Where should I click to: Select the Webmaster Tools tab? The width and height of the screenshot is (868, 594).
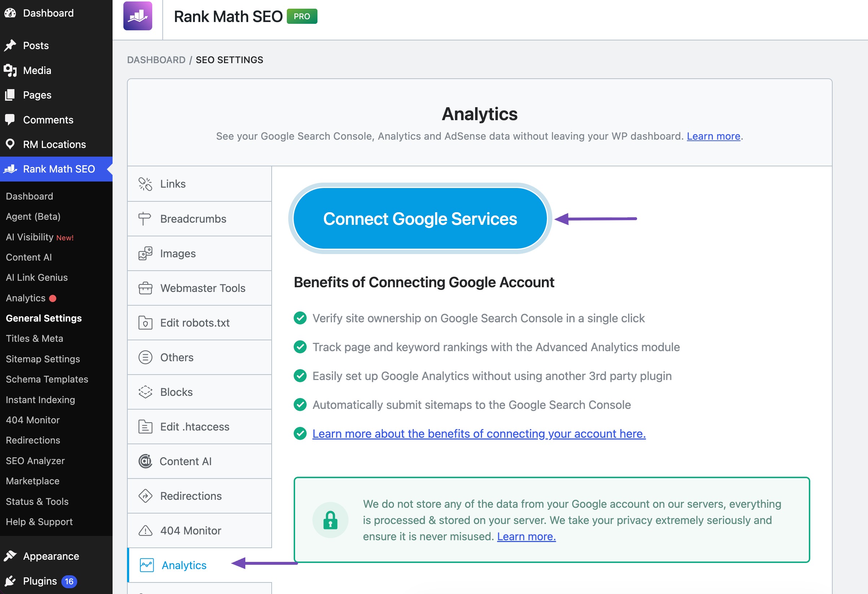[200, 288]
